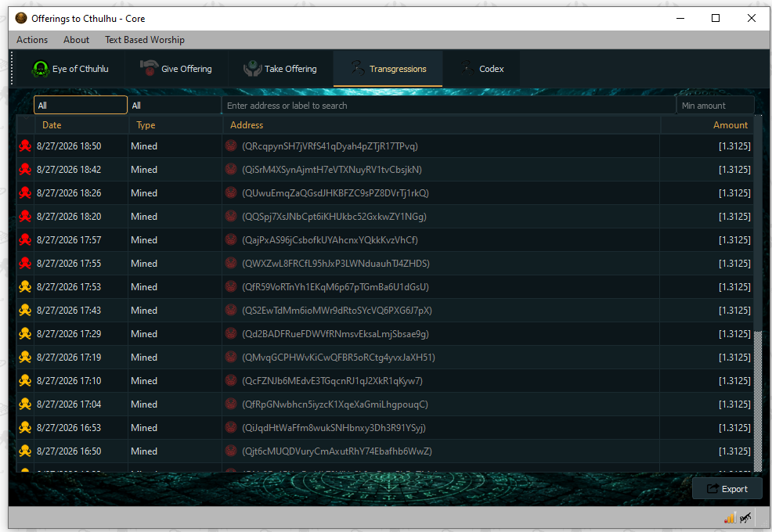
Task: Maximize the Offerings to Cthulhu window
Action: click(x=716, y=18)
